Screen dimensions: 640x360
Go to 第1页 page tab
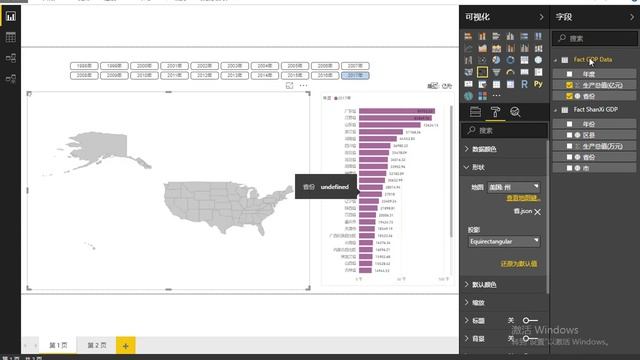pos(58,345)
